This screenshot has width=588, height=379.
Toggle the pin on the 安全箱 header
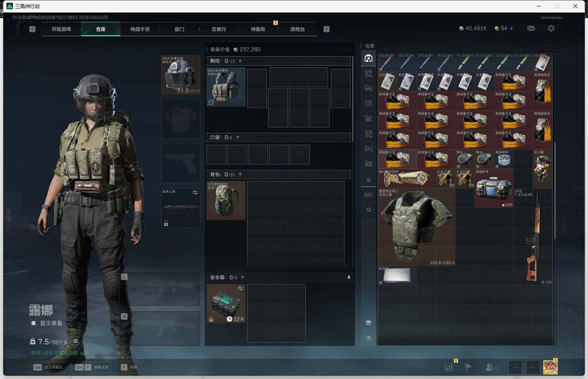click(349, 277)
